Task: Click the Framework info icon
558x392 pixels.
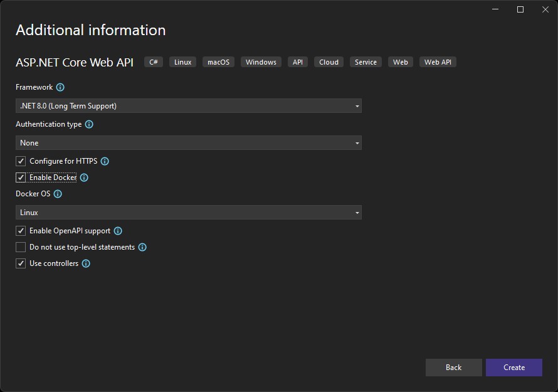Action: 60,87
